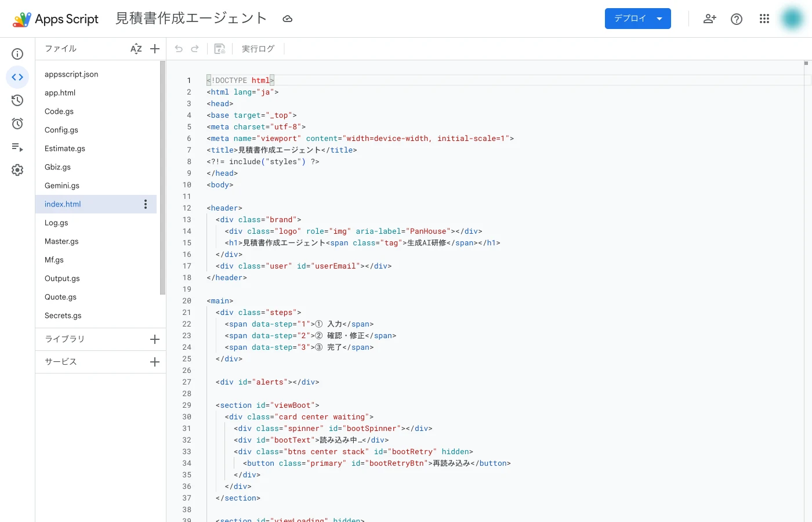Open Config.gs in file list
The image size is (812, 522).
click(x=96, y=130)
